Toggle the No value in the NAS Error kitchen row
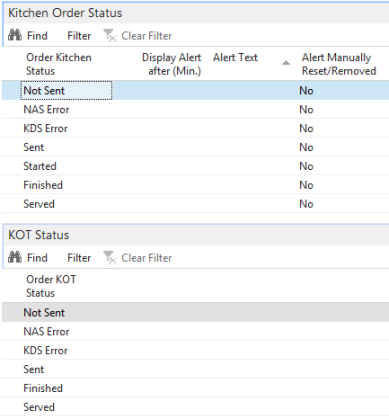 306,109
